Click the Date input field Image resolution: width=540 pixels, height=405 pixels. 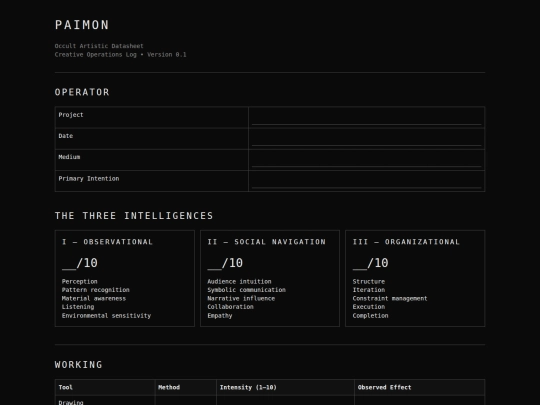click(366, 139)
